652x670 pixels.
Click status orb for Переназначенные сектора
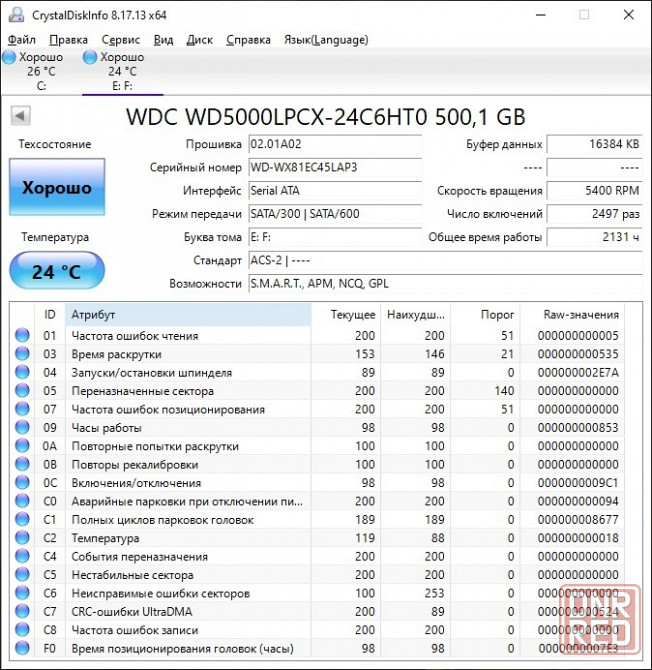(x=22, y=390)
